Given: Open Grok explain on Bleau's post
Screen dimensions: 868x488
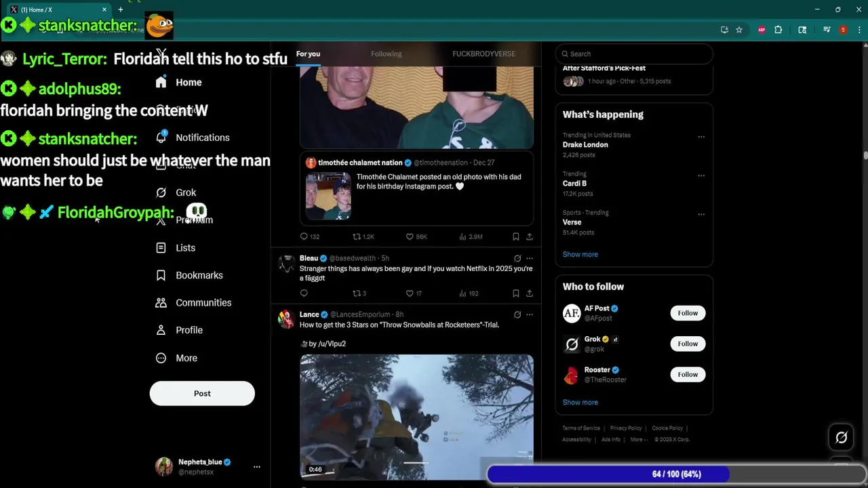Looking at the screenshot, I should tap(517, 258).
